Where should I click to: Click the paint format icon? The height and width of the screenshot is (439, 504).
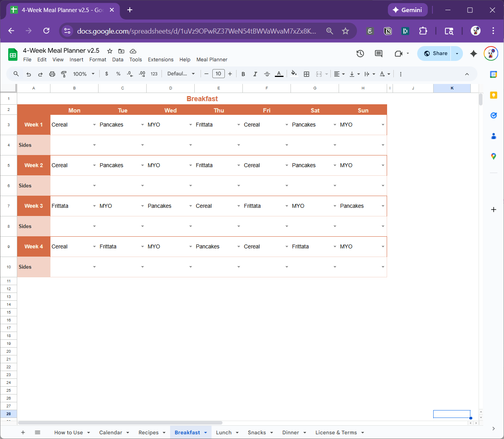click(64, 74)
